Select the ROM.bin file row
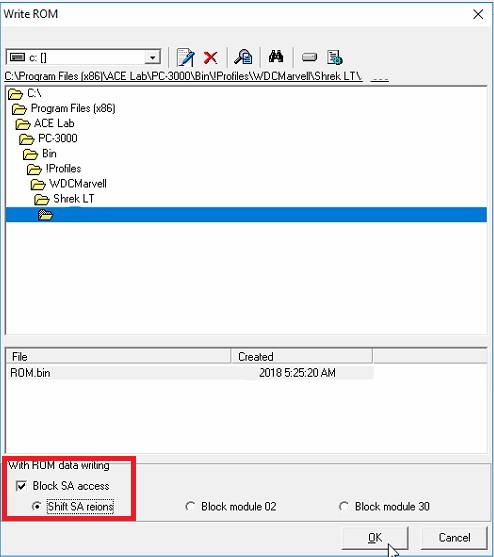494x557 pixels. click(190, 373)
